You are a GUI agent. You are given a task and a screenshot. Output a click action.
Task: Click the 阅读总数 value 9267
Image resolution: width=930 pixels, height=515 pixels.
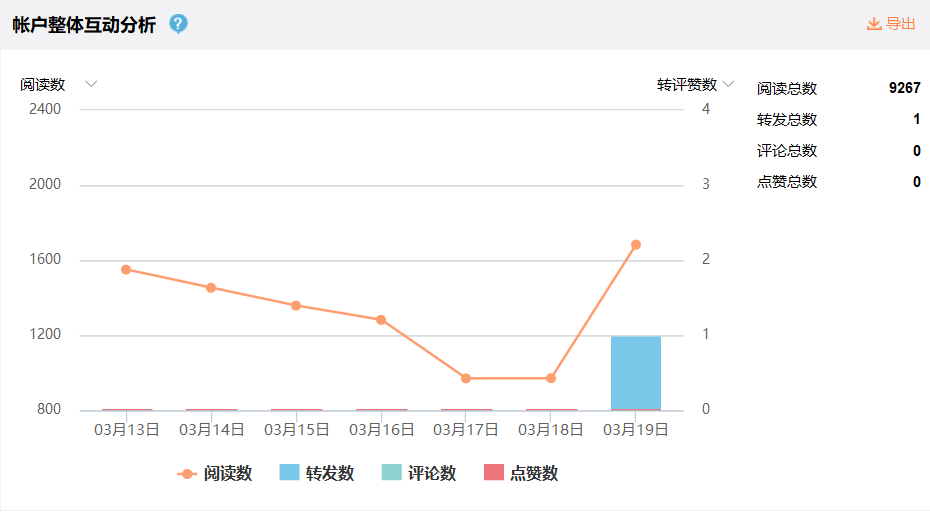[904, 88]
